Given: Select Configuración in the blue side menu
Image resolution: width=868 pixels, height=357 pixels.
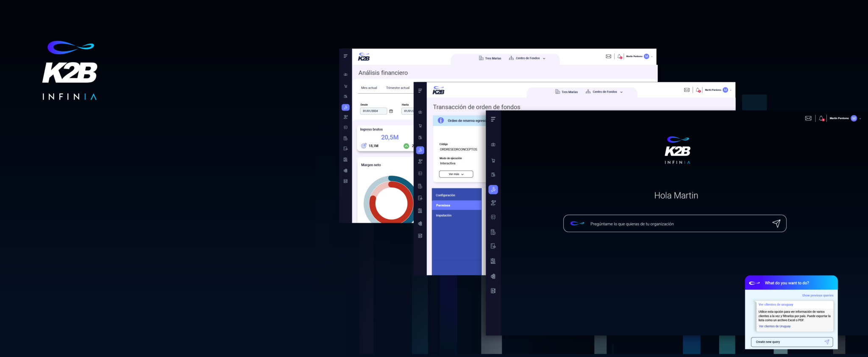Looking at the screenshot, I should (445, 195).
